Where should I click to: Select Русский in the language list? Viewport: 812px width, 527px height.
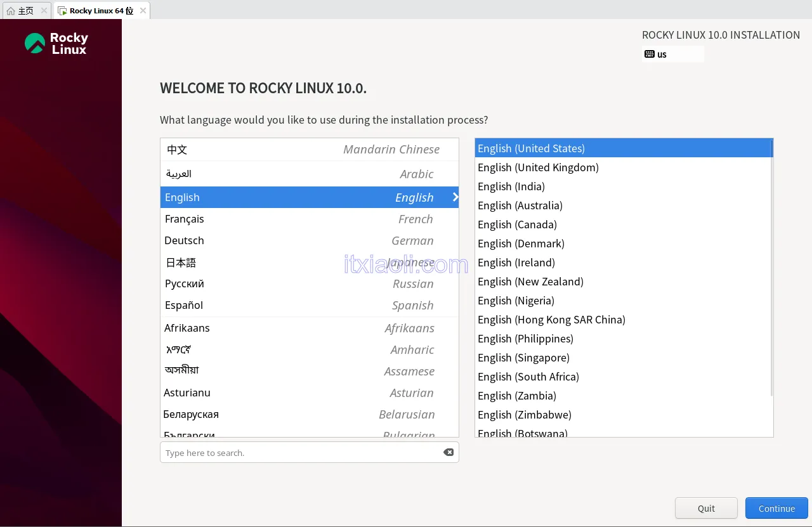310,283
